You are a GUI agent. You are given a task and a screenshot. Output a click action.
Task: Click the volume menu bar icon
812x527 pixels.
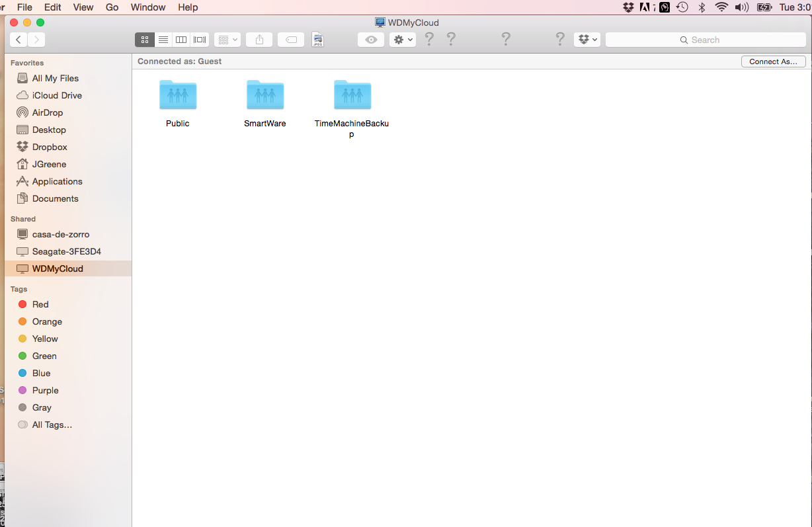[x=742, y=7]
